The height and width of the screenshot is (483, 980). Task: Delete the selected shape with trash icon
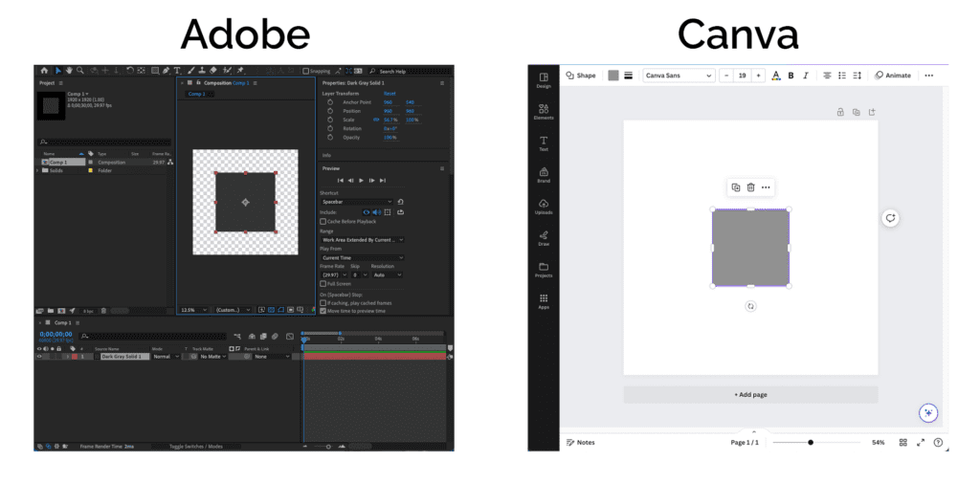(x=750, y=187)
